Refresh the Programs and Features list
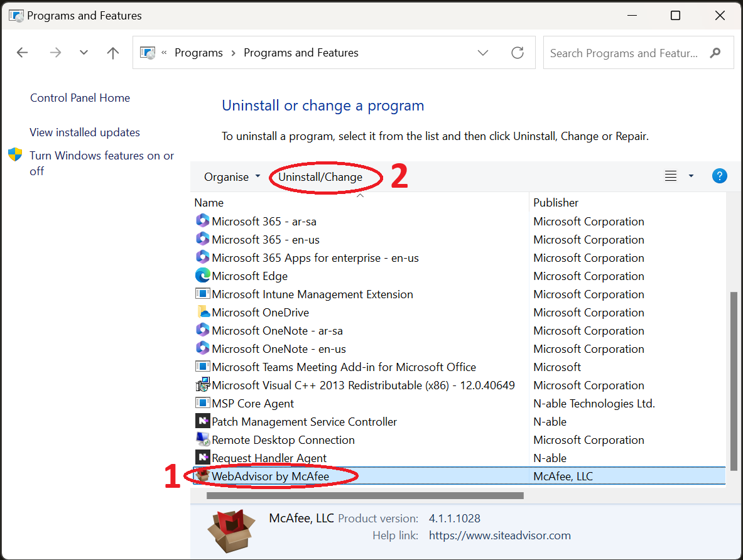 click(x=518, y=53)
